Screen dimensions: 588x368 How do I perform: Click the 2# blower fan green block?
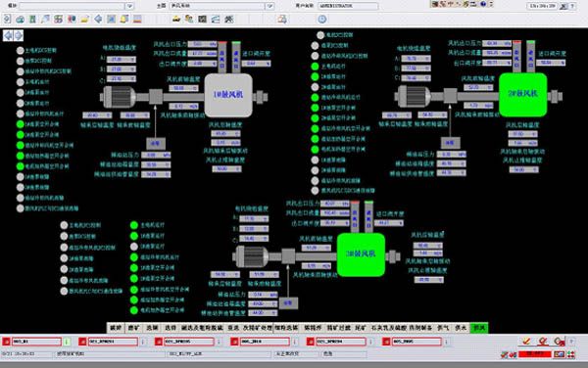coord(522,94)
